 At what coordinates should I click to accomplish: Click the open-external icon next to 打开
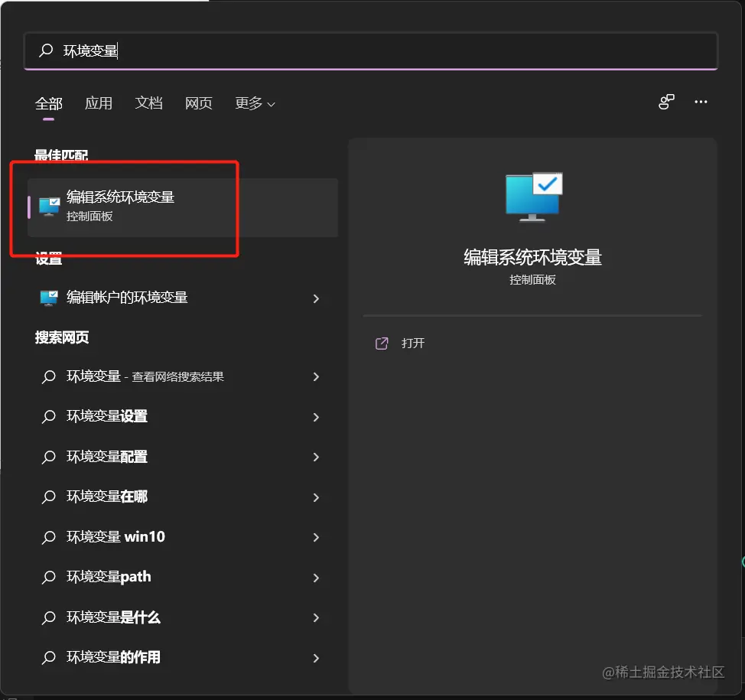point(382,343)
